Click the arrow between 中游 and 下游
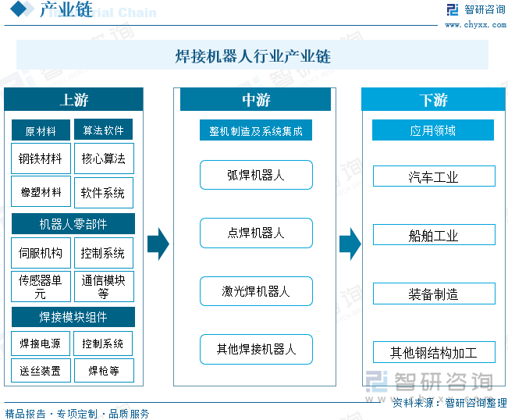Image resolution: width=508 pixels, height=420 pixels. [x=350, y=244]
